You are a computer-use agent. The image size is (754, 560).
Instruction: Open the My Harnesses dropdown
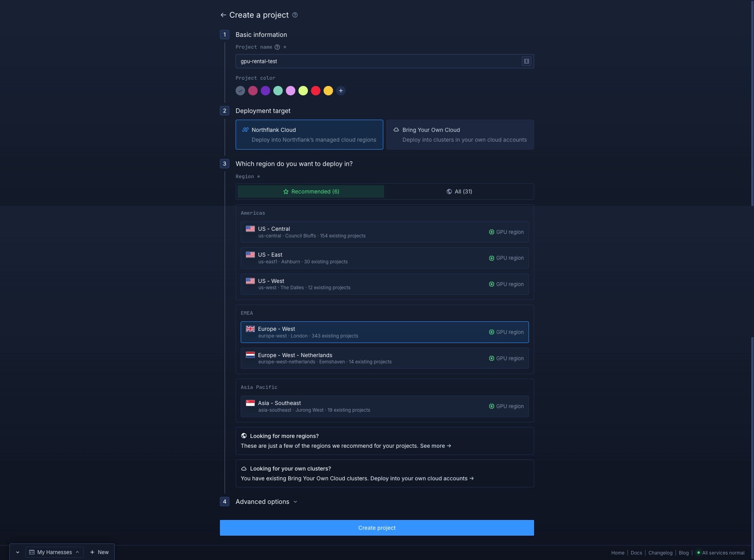coord(54,552)
